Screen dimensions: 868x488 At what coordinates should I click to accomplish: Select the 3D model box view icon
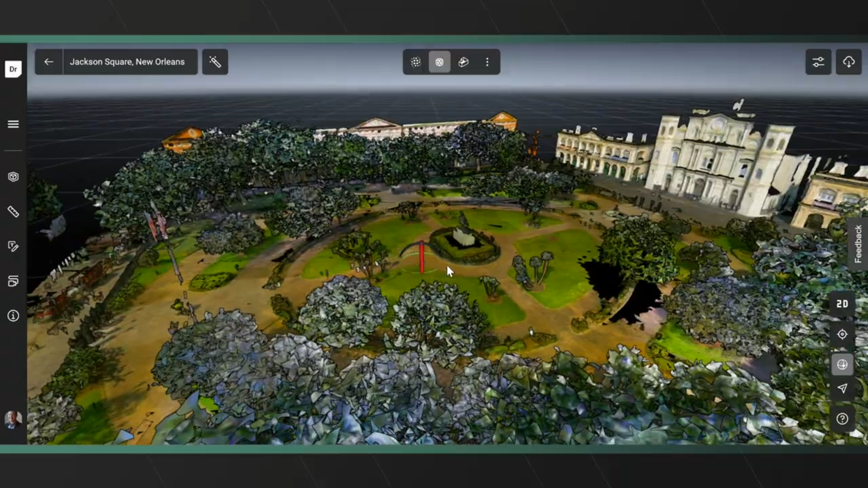click(x=463, y=62)
